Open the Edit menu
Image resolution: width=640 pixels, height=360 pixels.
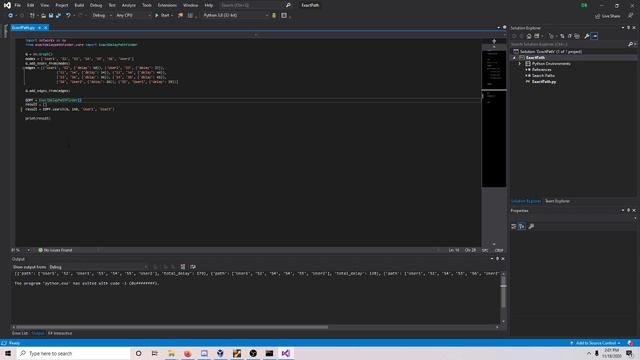31,5
